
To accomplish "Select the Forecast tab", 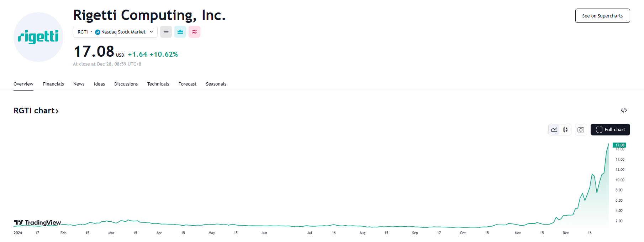I will [188, 84].
